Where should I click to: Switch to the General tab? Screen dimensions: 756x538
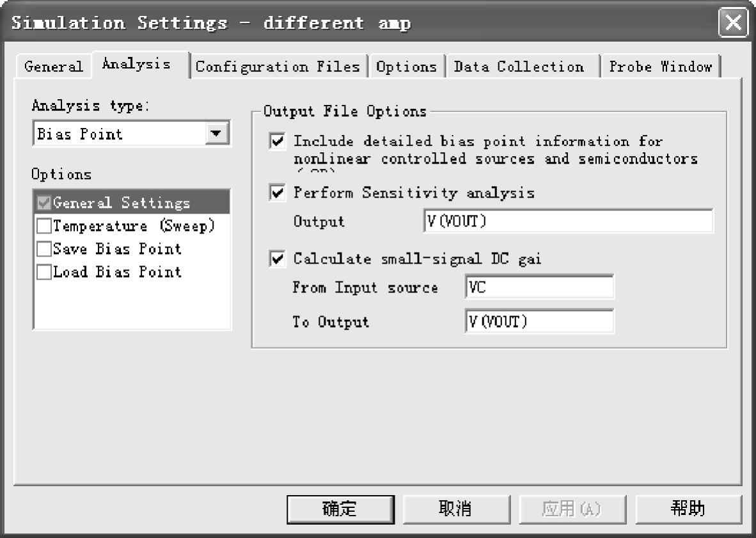pos(54,66)
